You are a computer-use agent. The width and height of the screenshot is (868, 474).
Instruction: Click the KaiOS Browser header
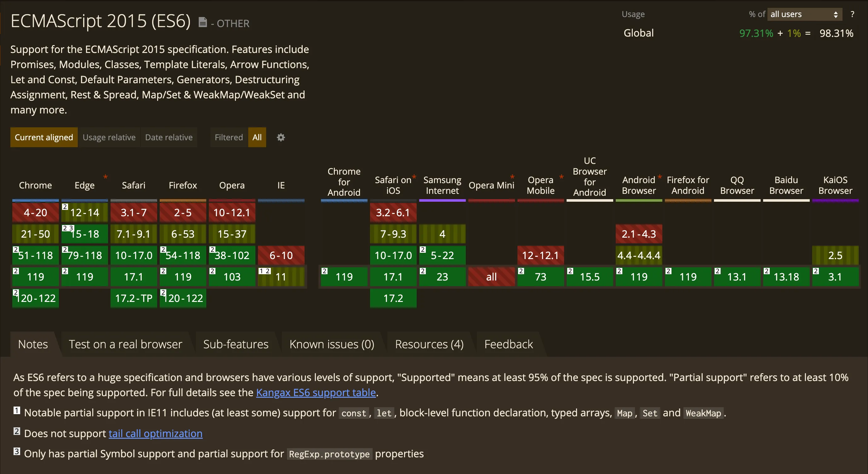(835, 185)
